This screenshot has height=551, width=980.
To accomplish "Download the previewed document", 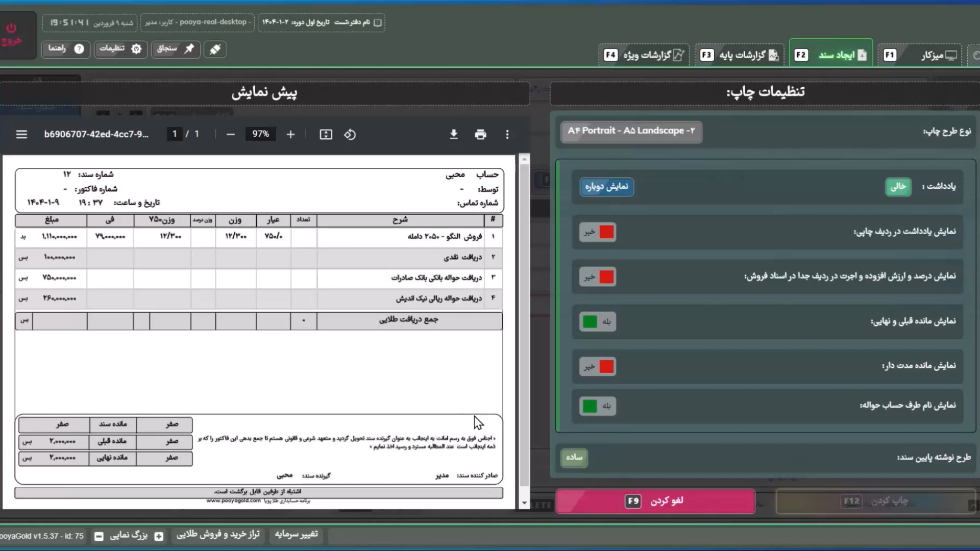I will (453, 134).
